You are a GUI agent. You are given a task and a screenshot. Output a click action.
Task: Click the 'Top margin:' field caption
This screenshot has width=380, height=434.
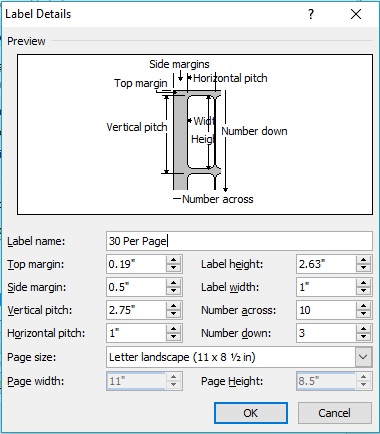click(36, 265)
